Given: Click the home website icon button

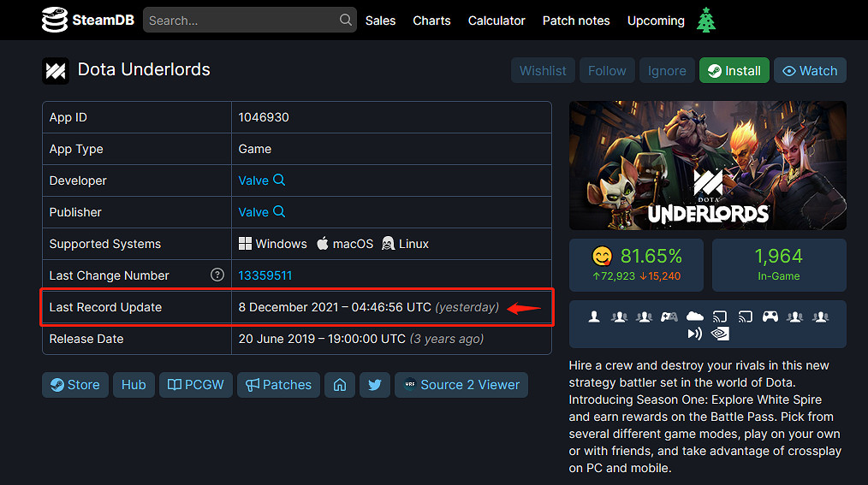Looking at the screenshot, I should [x=340, y=385].
